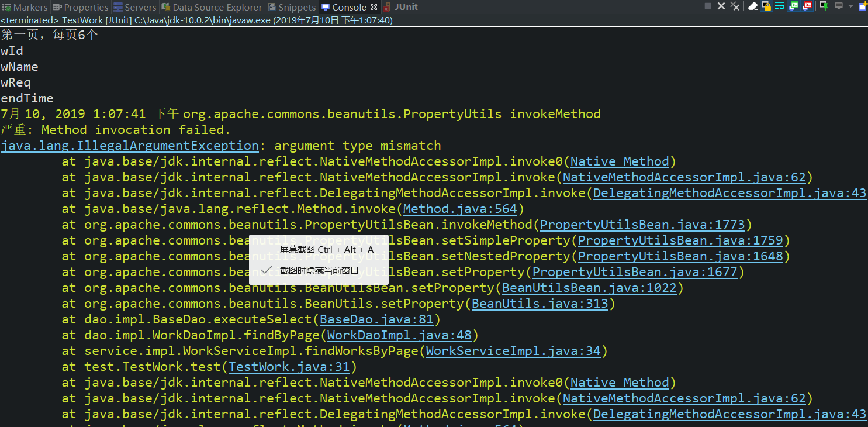Toggle 截图时隐藏当前窗口 checked option
868x427 pixels.
coord(319,270)
